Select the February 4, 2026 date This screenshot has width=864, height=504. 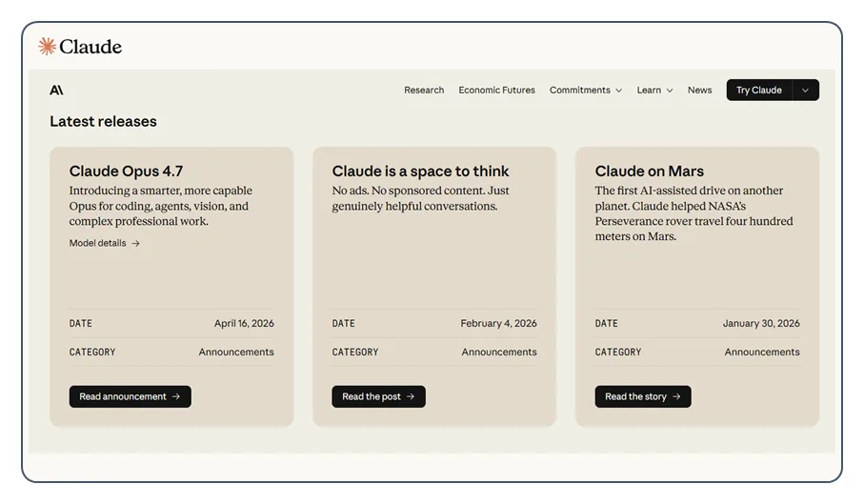tap(498, 323)
